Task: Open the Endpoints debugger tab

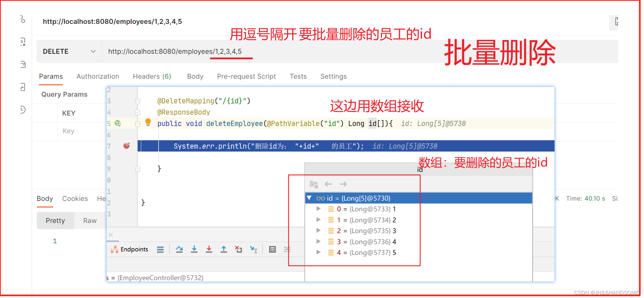Action: (129, 249)
